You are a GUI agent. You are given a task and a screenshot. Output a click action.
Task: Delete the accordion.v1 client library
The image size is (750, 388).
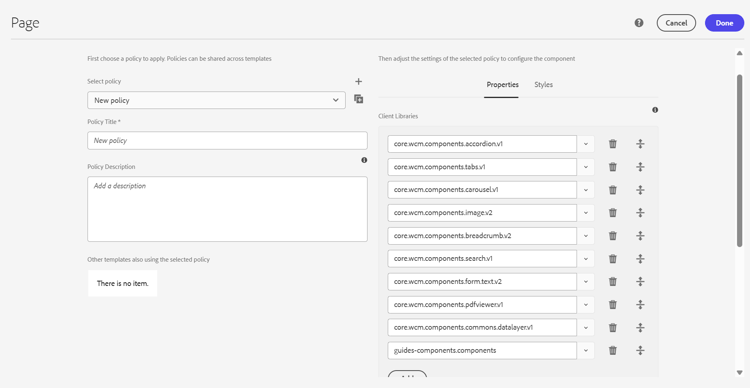point(613,144)
